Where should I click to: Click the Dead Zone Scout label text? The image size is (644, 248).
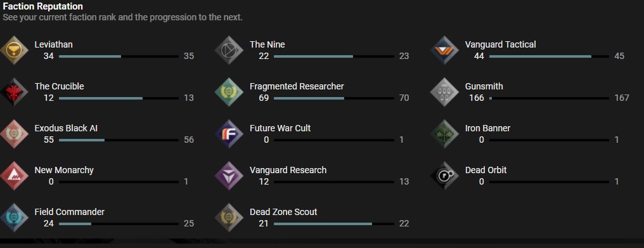tap(283, 212)
